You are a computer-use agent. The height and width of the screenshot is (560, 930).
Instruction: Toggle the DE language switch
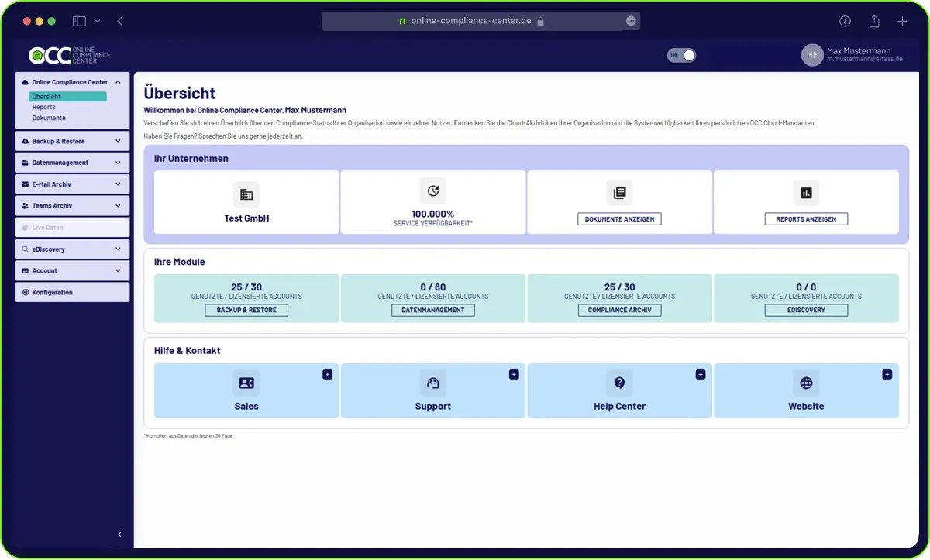point(681,55)
